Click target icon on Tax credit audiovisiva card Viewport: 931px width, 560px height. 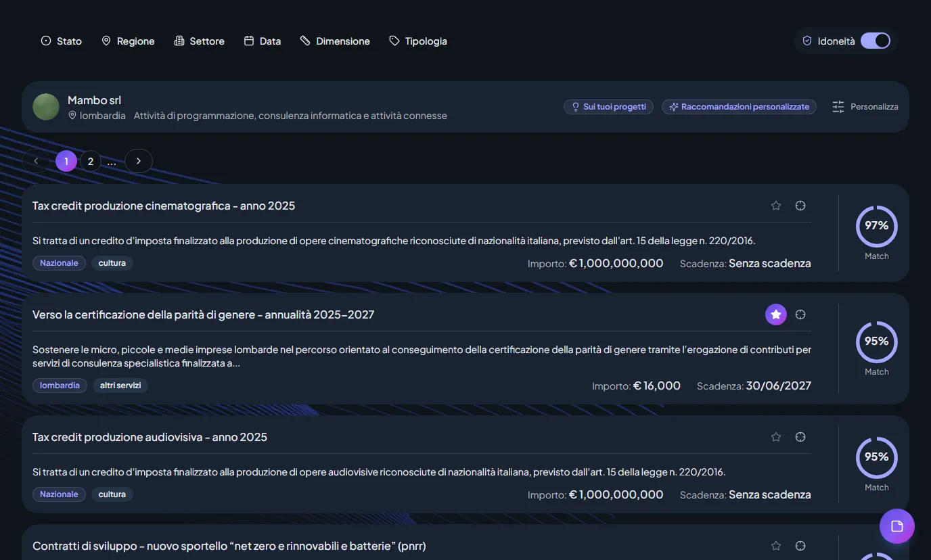(800, 437)
